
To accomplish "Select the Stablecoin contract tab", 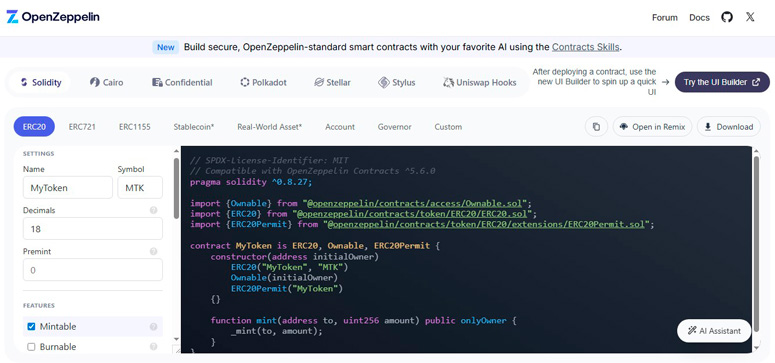I will pyautogui.click(x=194, y=127).
